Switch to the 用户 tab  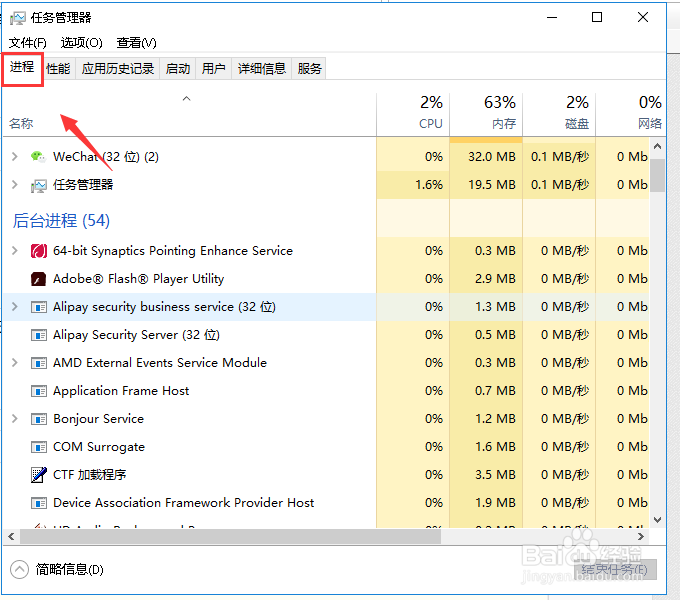coord(214,68)
